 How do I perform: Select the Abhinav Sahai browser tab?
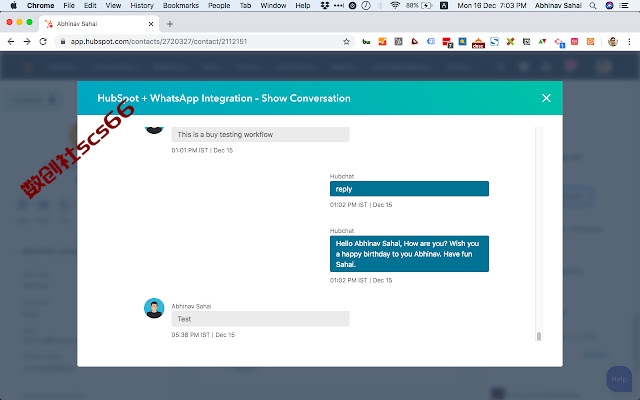click(98, 24)
